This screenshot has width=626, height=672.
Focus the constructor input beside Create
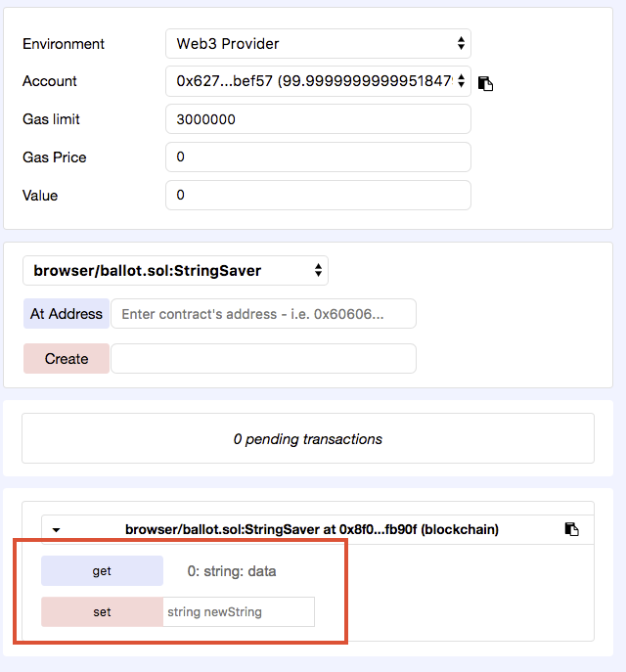[263, 359]
